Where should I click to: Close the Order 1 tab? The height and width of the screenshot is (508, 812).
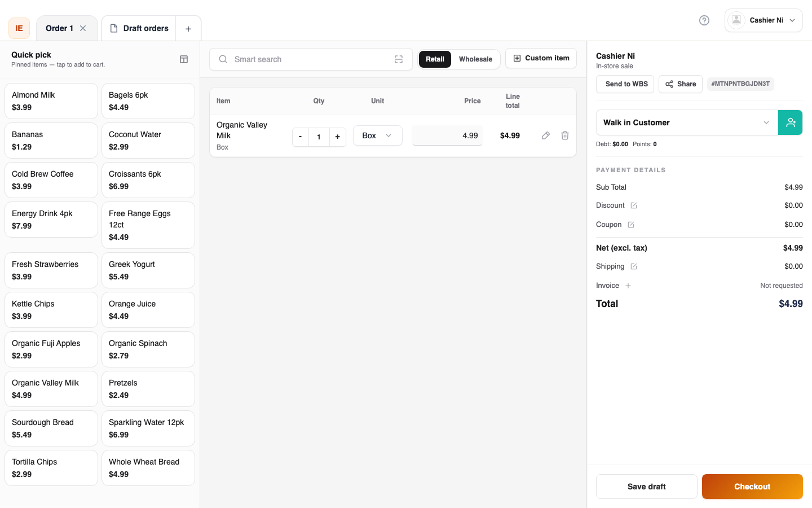[x=83, y=28]
